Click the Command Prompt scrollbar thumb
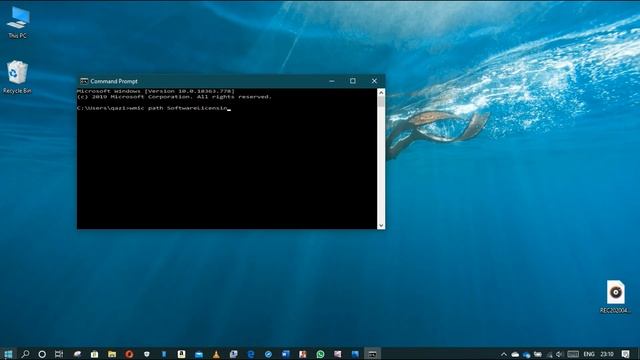 pyautogui.click(x=381, y=102)
